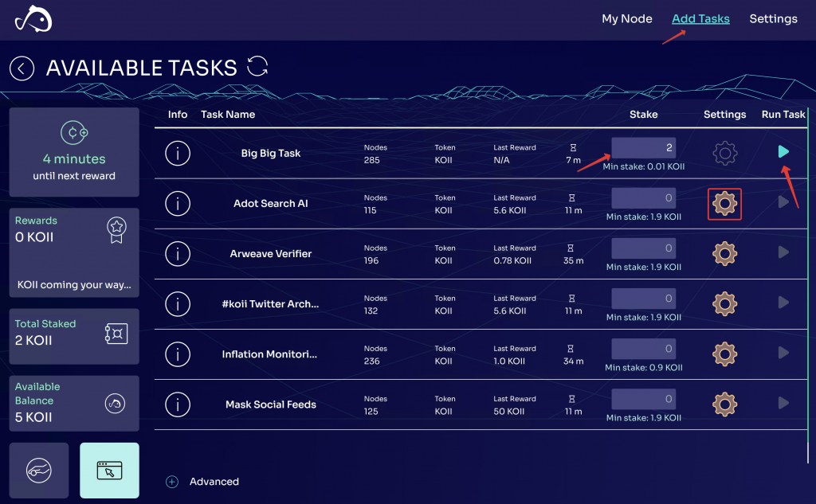Screen dimensions: 816x504
Task: Open settings gear for Adot Search AI
Action: (724, 204)
